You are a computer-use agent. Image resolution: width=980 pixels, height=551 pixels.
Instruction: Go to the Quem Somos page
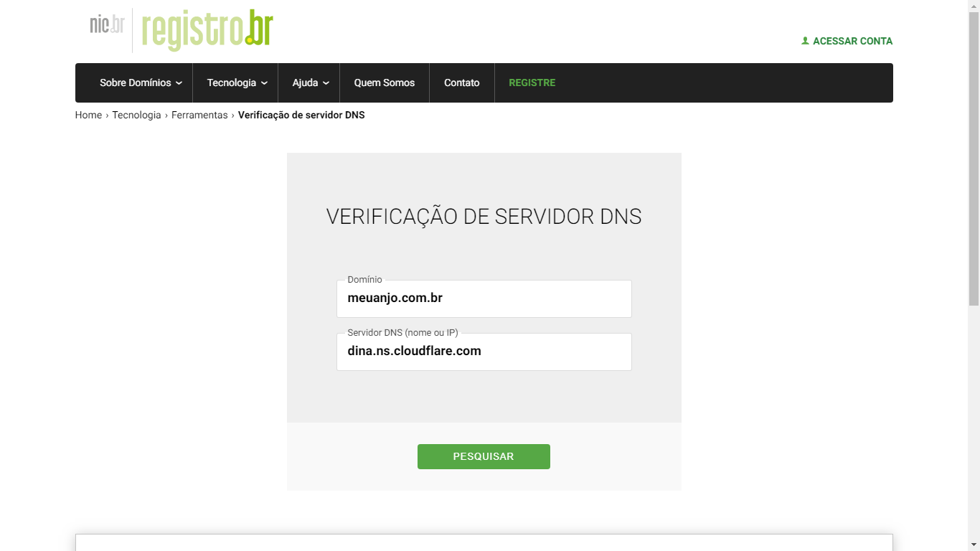click(385, 83)
